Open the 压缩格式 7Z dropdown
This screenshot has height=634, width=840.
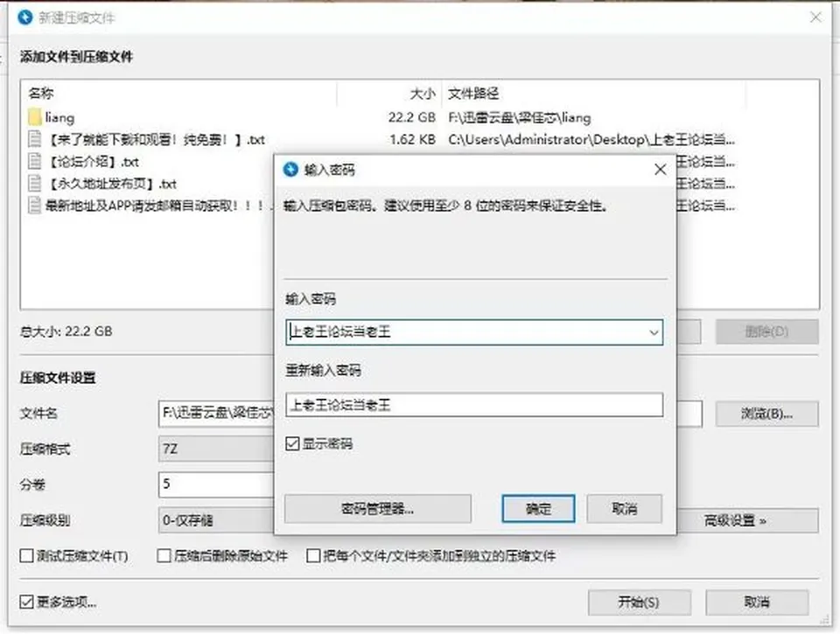tap(216, 449)
